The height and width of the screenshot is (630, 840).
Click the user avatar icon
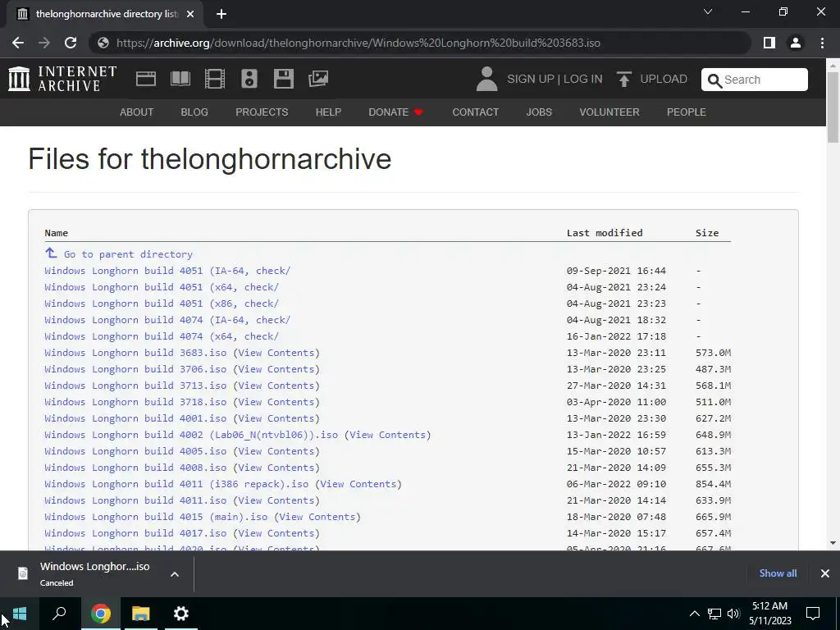486,79
